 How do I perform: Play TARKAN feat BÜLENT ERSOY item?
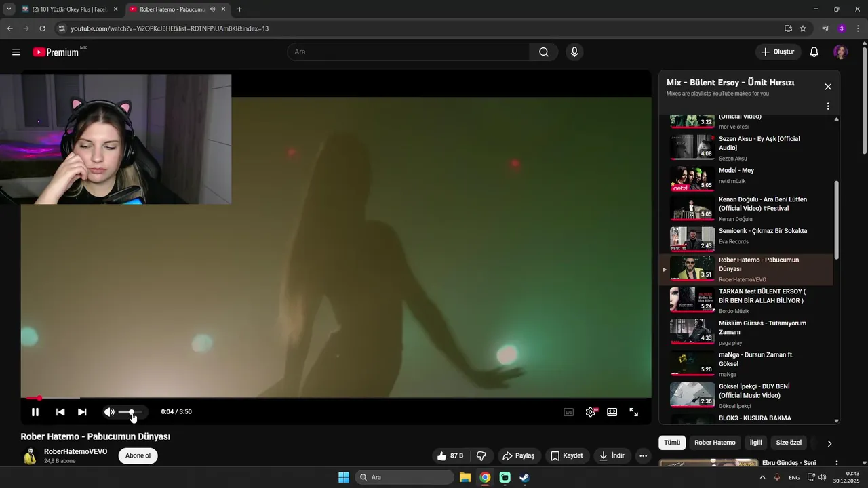(x=746, y=301)
